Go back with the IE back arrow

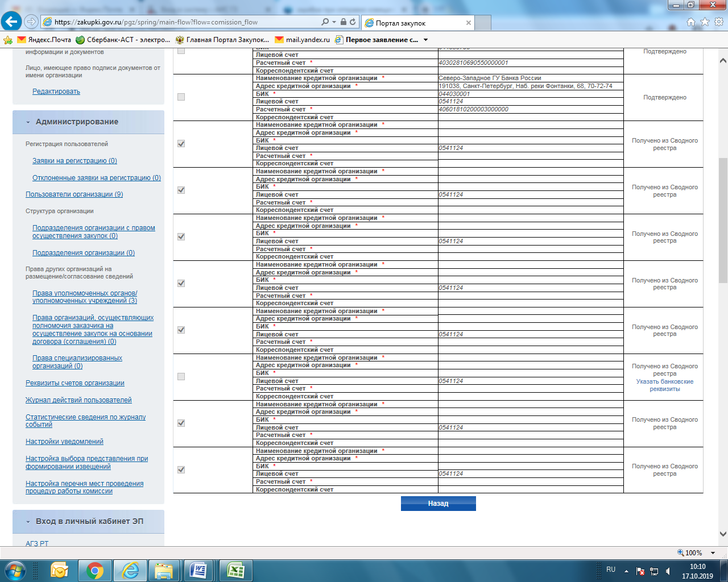tap(11, 22)
